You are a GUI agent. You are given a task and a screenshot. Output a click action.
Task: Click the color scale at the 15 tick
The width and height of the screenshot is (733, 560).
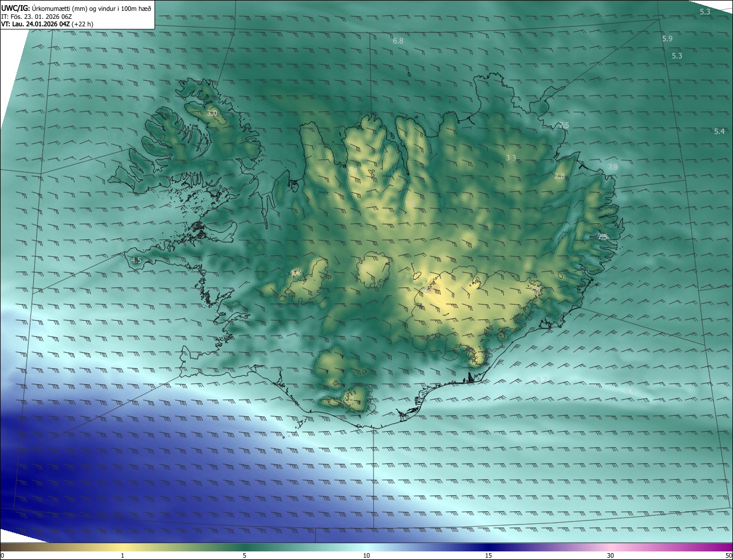coord(488,555)
